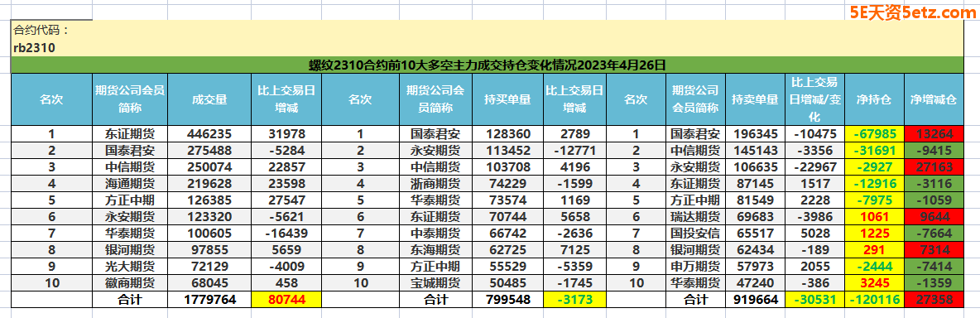
Task: Select the rb2310 contract code cell
Action: click(488, 47)
